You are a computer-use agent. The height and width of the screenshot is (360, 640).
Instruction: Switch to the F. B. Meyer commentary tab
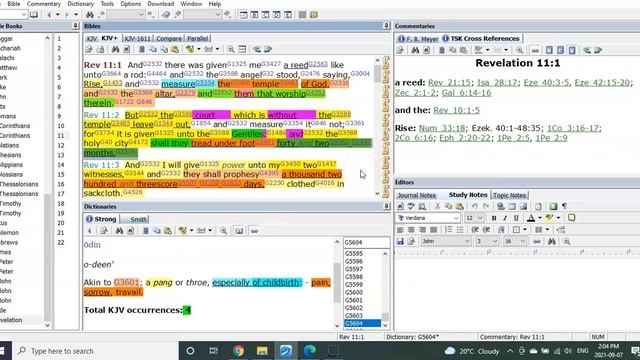pyautogui.click(x=418, y=38)
